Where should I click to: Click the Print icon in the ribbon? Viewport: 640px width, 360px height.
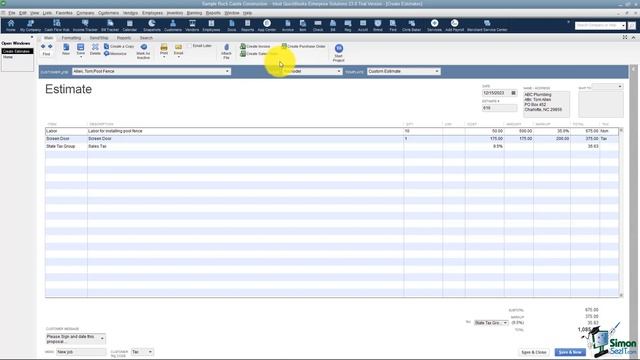(x=164, y=49)
